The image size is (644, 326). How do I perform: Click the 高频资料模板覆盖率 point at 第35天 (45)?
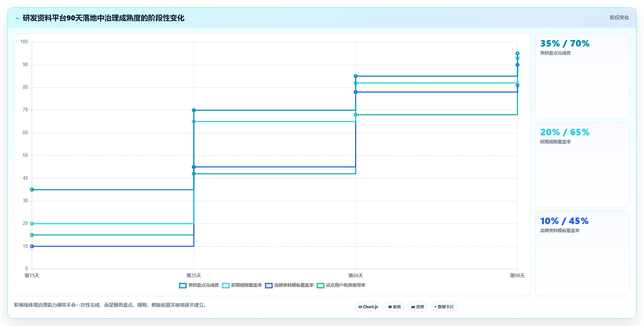tap(194, 167)
